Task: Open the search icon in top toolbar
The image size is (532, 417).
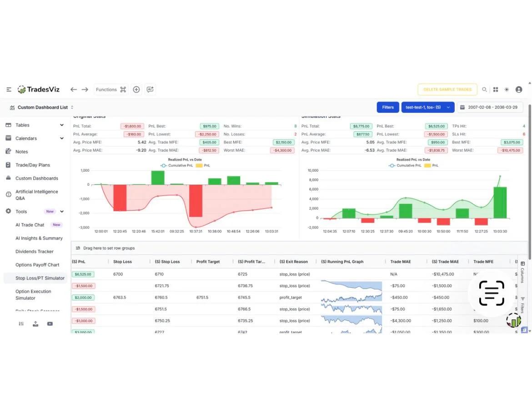Action: coord(484,89)
